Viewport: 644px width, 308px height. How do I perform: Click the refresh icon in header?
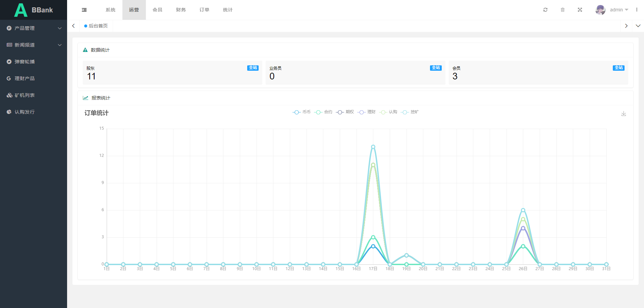point(545,10)
